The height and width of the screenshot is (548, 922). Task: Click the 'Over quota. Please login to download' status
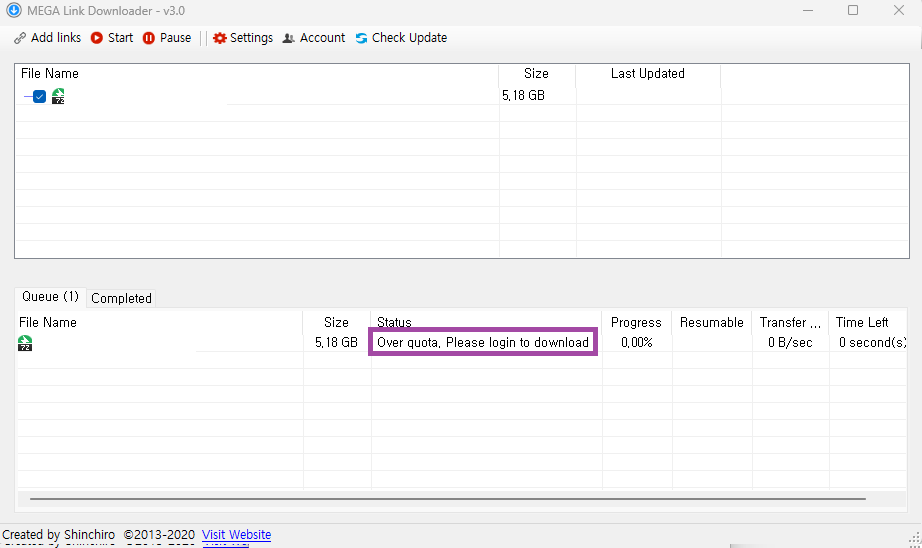pos(483,342)
